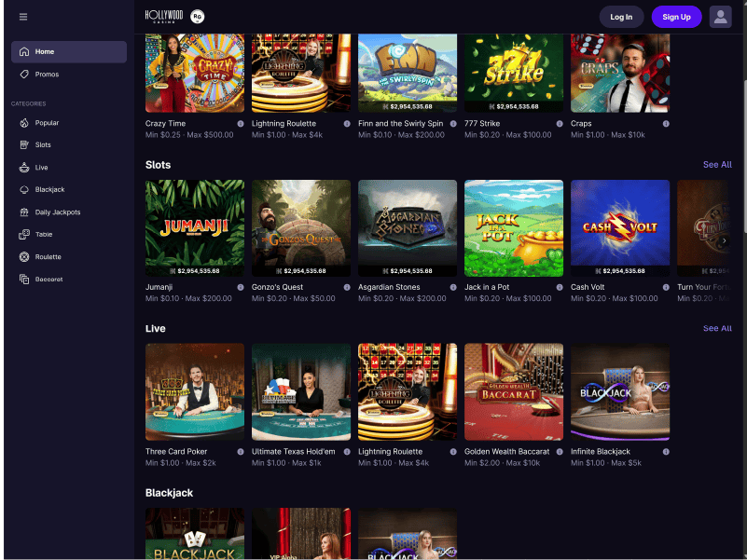Screen dimensions: 747x560
Task: Show info for Three Card Poker
Action: click(x=241, y=451)
